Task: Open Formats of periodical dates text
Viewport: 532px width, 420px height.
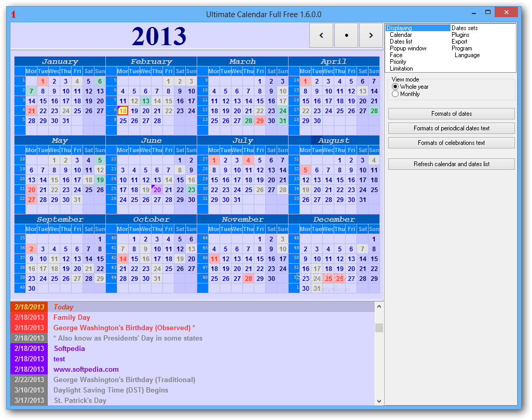Action: point(451,128)
